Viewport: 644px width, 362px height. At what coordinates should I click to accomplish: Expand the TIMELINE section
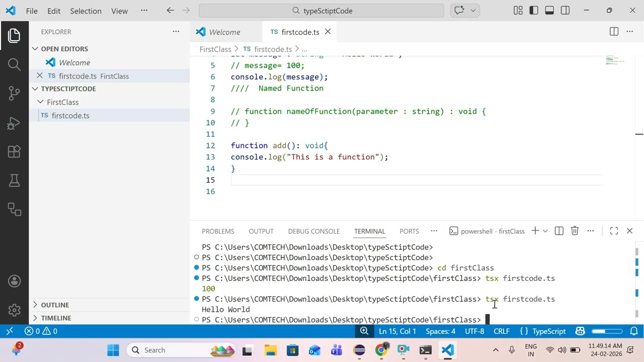tap(35, 318)
